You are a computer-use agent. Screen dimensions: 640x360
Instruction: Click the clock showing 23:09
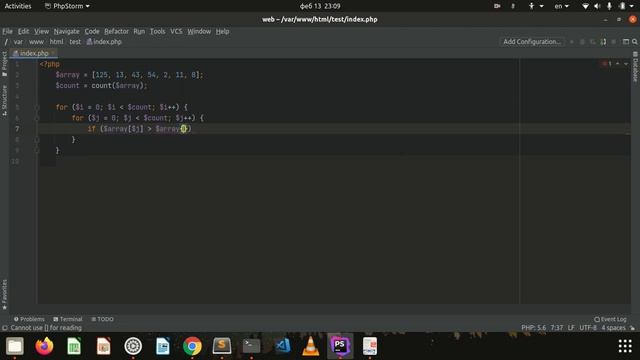point(320,6)
